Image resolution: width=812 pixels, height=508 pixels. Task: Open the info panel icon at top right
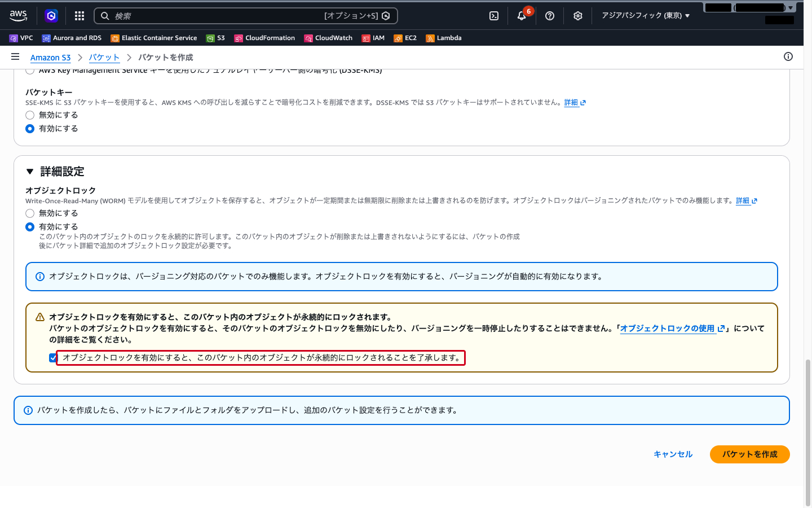pos(788,56)
